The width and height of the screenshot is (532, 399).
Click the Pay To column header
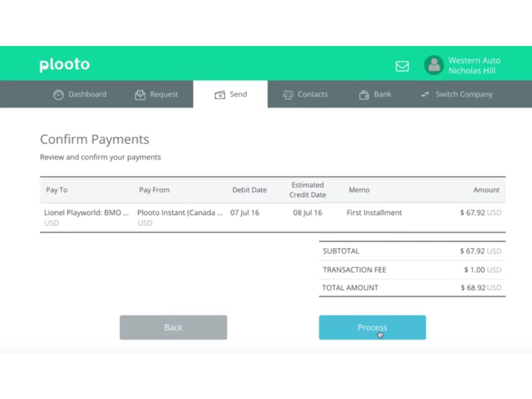tap(57, 190)
